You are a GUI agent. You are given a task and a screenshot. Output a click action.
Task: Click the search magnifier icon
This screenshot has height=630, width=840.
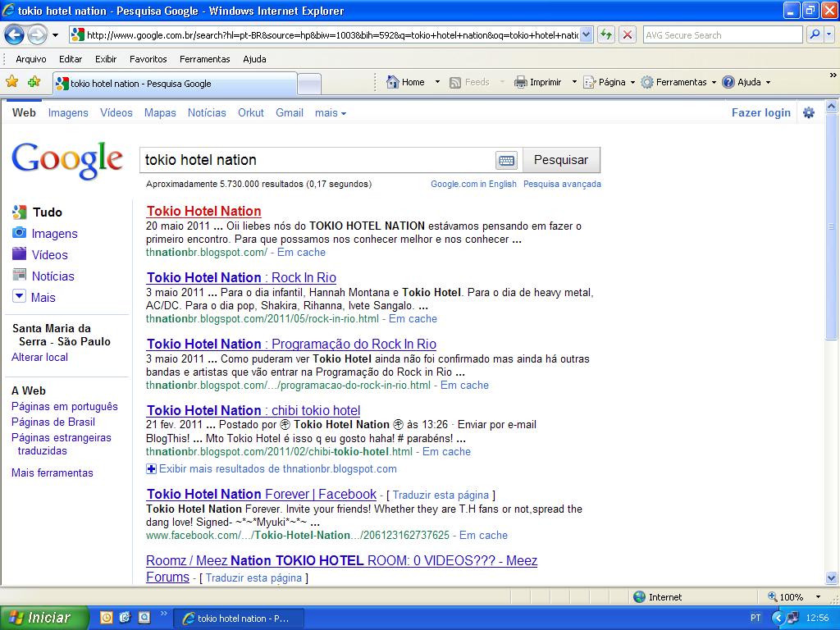tap(815, 34)
